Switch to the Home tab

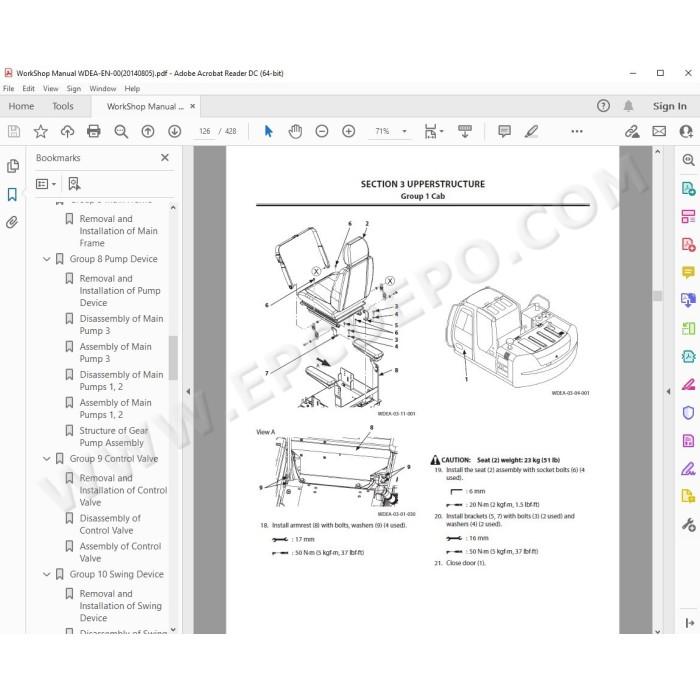[21, 106]
